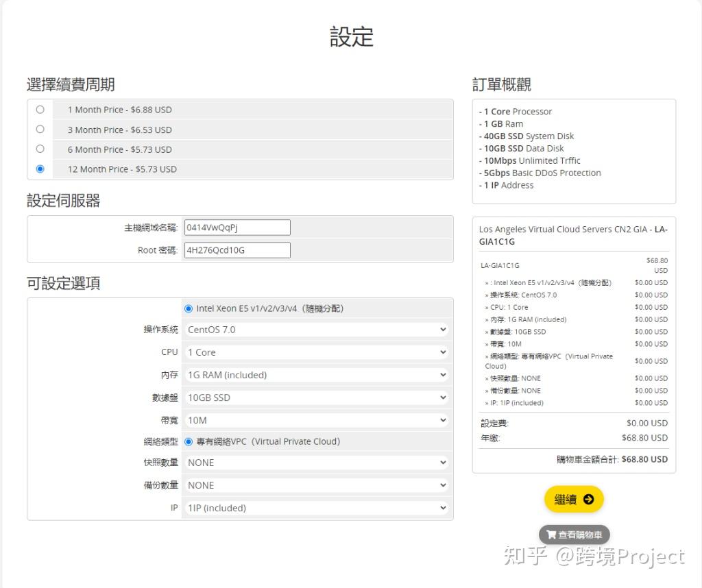Screen dimensions: 702x588
Task: Click the Root 密碼 input field
Action: 237,250
